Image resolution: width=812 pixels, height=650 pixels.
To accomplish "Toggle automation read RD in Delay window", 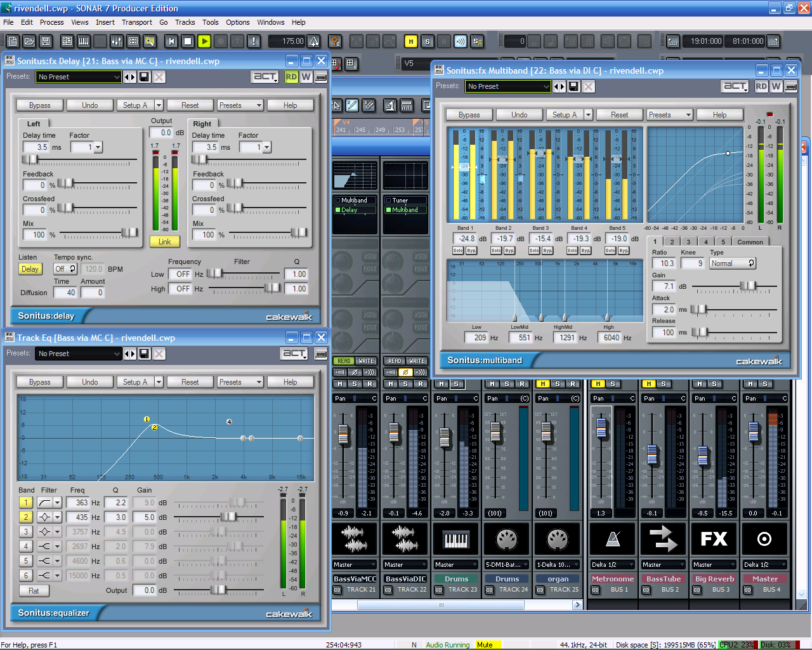I will point(291,77).
